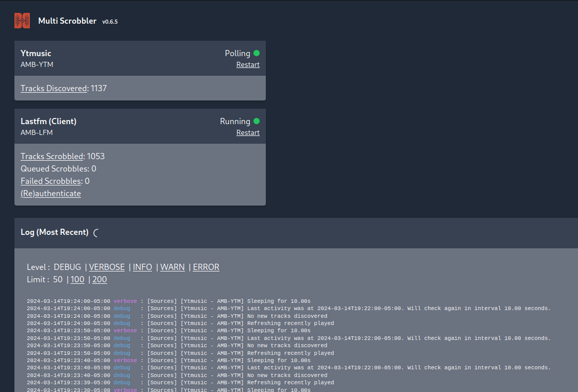Click the Multi Scrobbler logo icon
Screen dimensions: 578x392
(22, 21)
